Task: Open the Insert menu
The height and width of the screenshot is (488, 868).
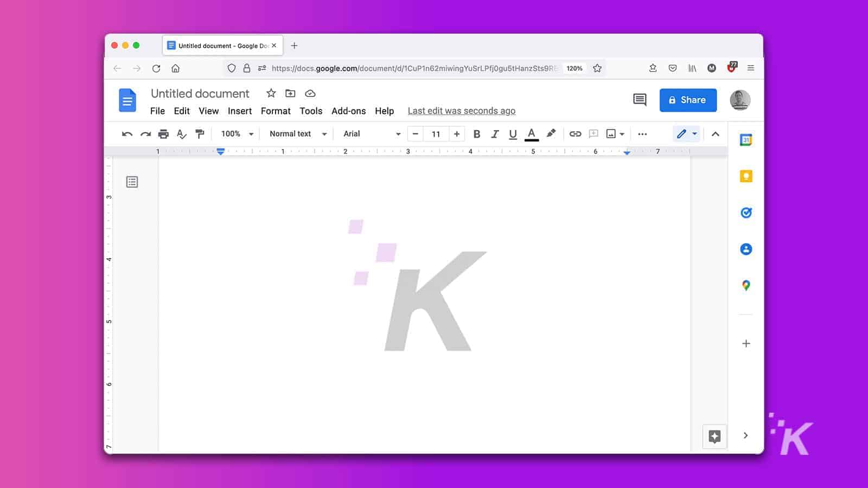Action: pos(240,111)
